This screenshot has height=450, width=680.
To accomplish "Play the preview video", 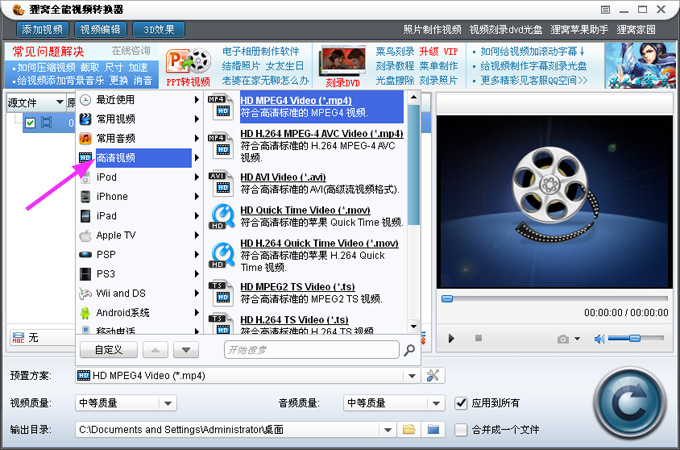I will 451,339.
